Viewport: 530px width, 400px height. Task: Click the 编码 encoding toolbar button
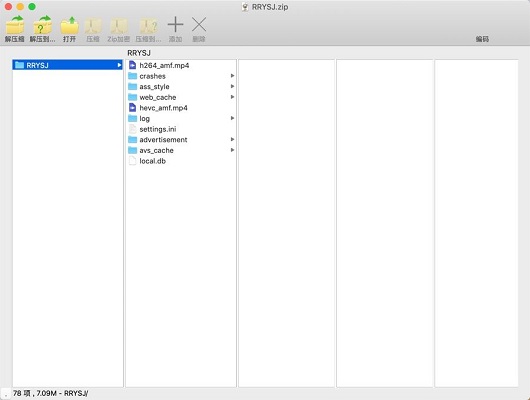[x=482, y=39]
